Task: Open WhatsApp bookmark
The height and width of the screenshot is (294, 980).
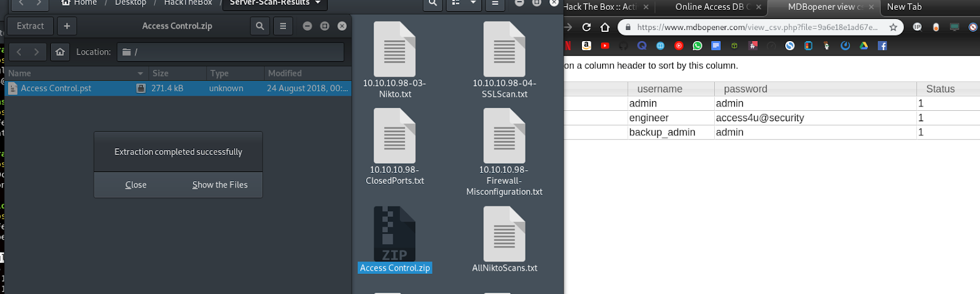Action: click(x=698, y=46)
